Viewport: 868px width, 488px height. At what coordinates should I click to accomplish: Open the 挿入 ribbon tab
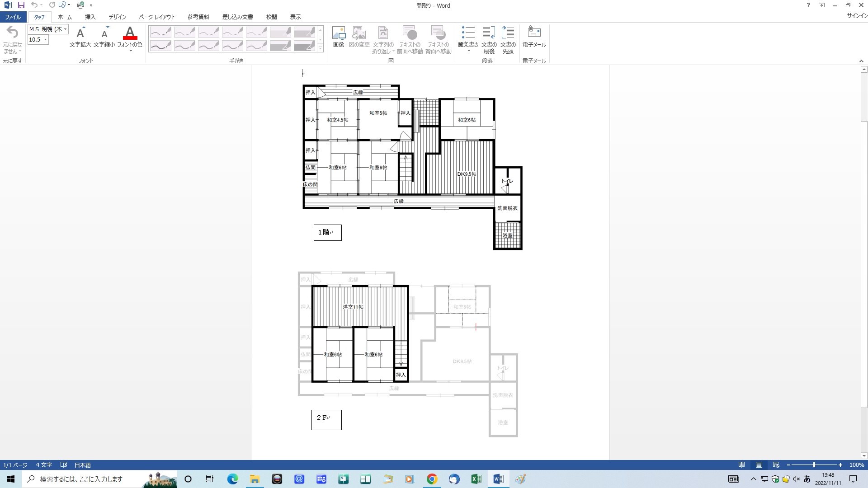point(90,17)
